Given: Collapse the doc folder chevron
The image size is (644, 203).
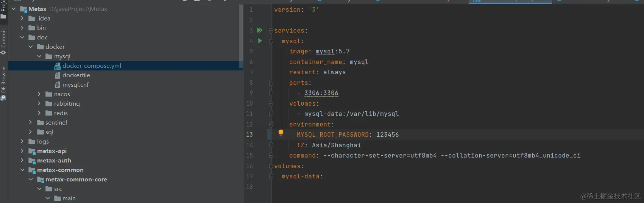Looking at the screenshot, I should point(22,37).
